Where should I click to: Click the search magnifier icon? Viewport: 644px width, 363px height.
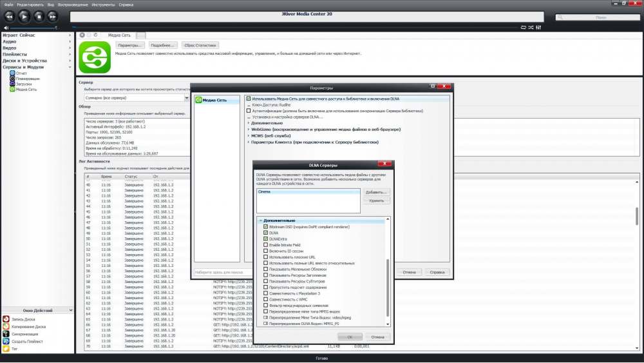(x=560, y=17)
